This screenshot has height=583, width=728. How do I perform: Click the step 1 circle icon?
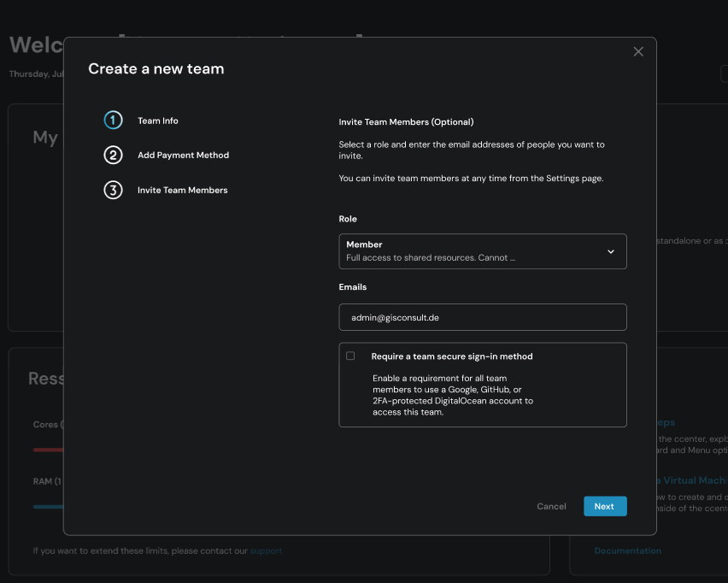114,121
